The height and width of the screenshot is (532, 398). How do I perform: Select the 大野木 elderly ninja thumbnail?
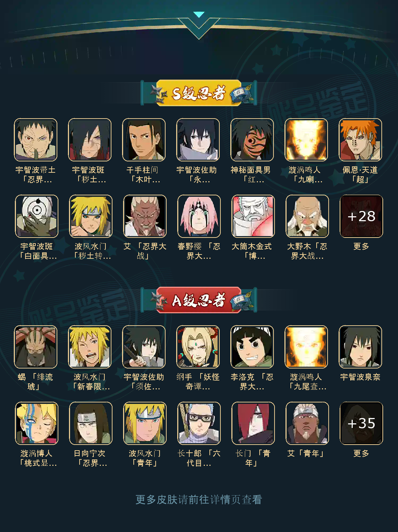tap(307, 216)
